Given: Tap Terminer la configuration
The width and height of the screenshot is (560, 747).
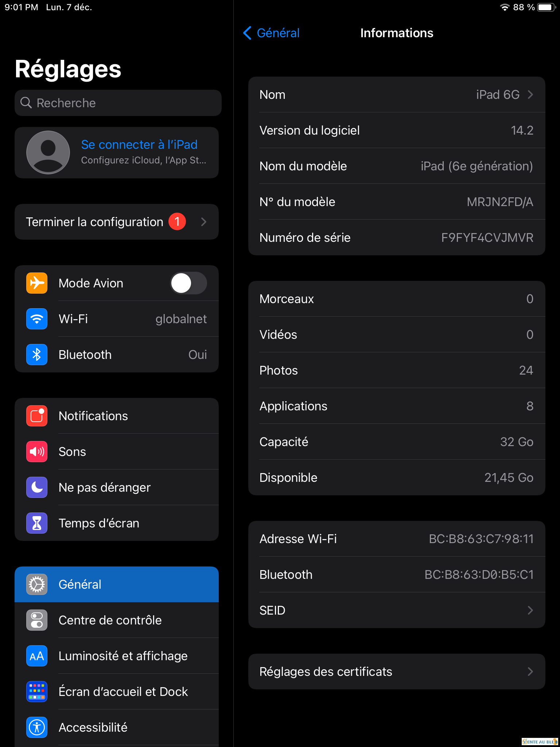Looking at the screenshot, I should 117,222.
